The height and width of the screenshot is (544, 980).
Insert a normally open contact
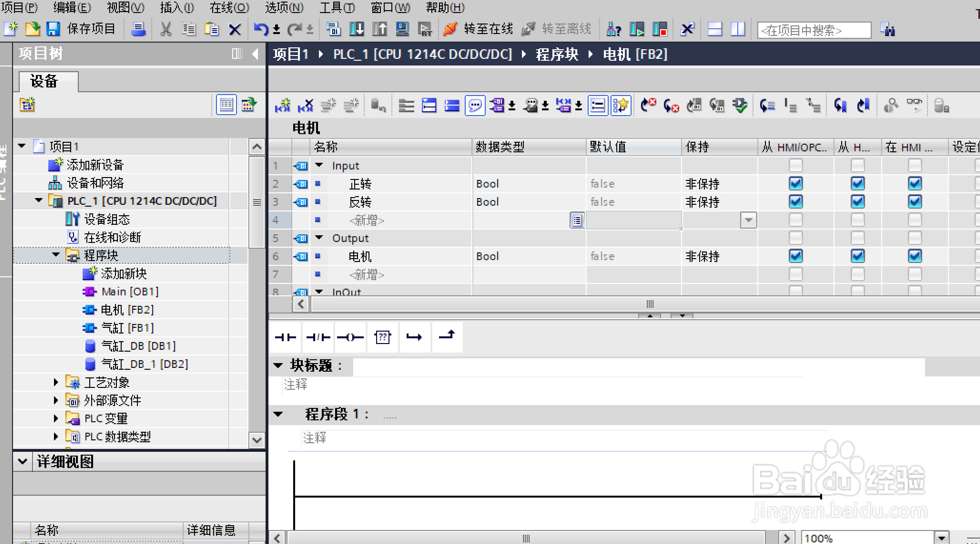(x=285, y=337)
